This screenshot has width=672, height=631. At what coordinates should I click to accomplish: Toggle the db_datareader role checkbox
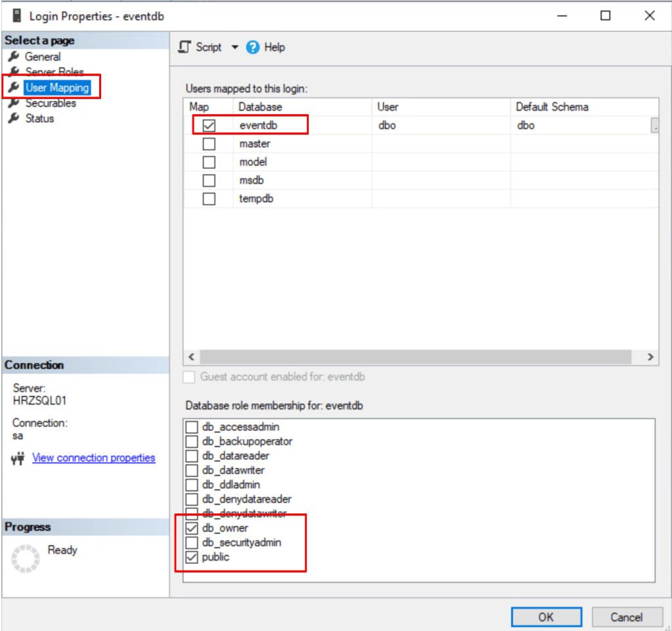point(191,456)
